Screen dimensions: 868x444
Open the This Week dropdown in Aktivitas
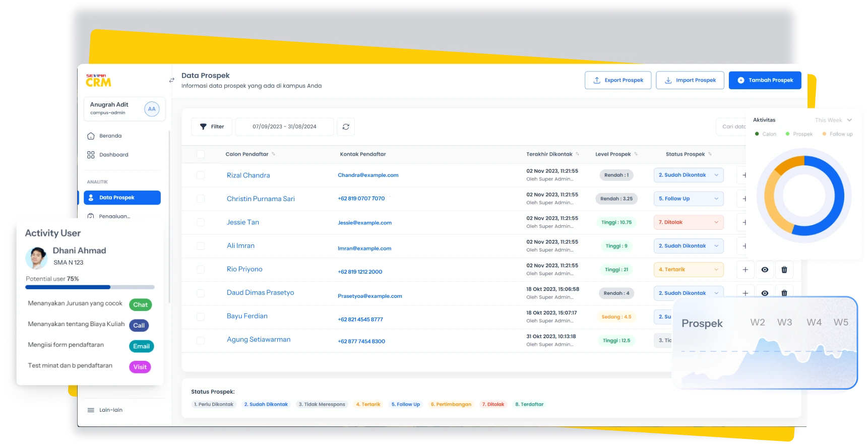pos(833,120)
